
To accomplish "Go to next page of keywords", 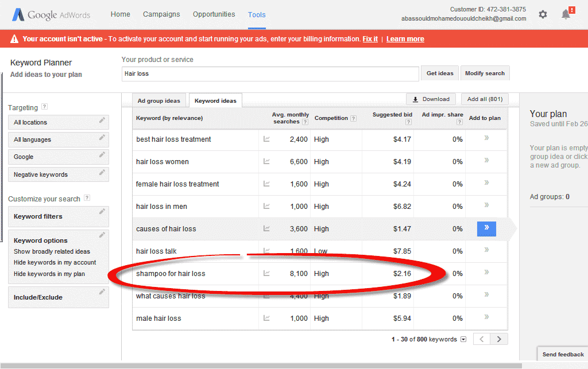I will [x=499, y=339].
